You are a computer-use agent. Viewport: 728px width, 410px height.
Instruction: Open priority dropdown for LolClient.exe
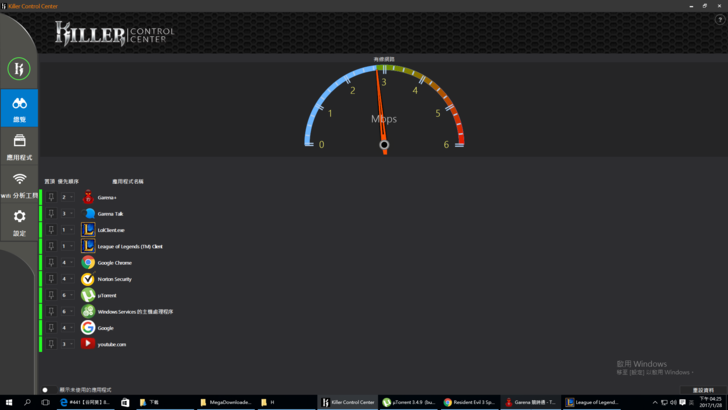coord(67,230)
